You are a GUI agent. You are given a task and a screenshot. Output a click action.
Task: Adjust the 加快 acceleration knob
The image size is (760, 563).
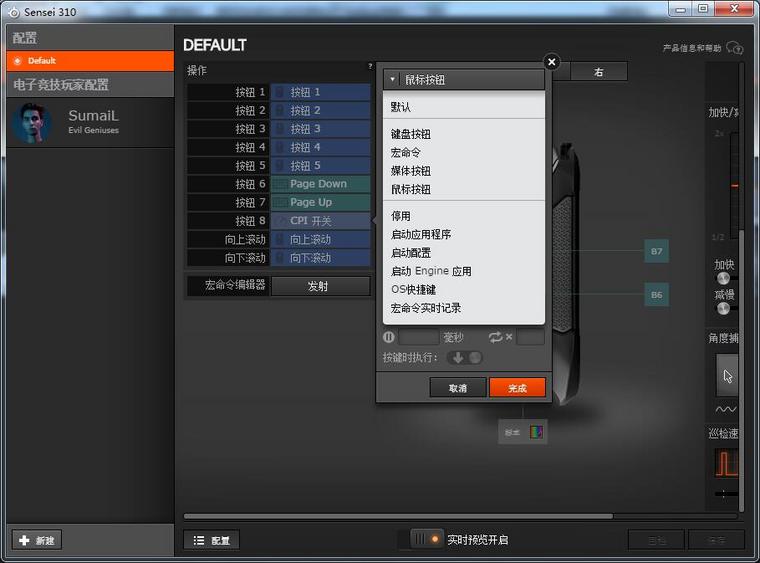(723, 278)
